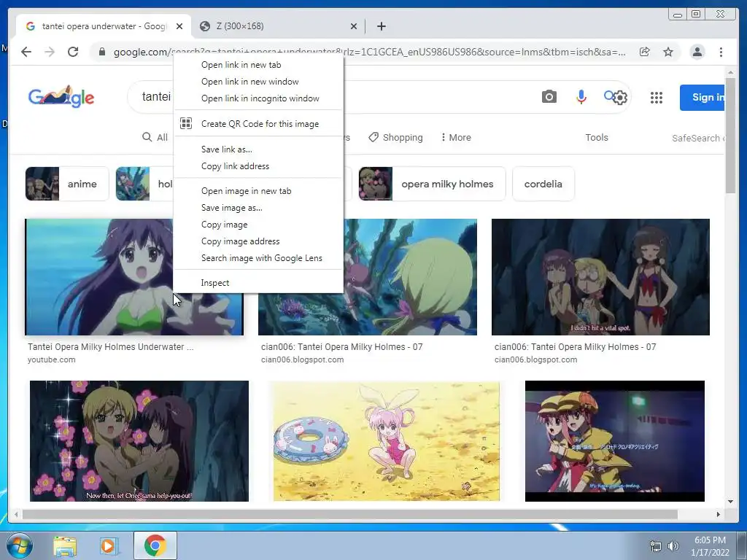Screen dimensions: 747x560
Task: Open the Windows Start orb
Action: point(20,545)
